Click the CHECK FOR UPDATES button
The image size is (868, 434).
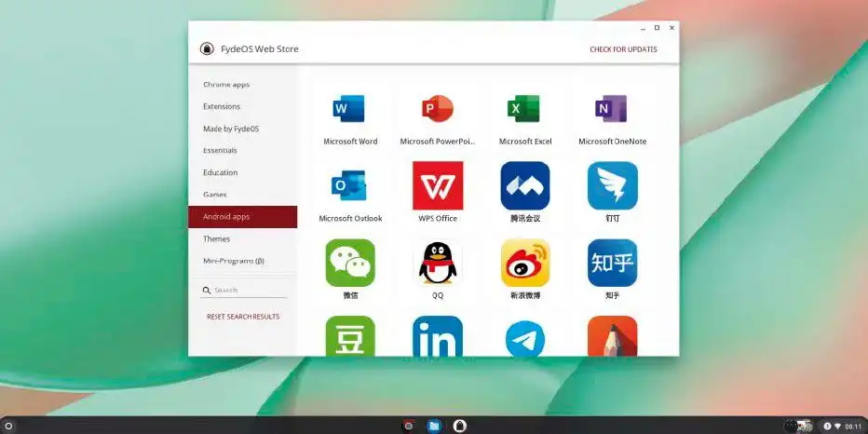click(x=623, y=49)
